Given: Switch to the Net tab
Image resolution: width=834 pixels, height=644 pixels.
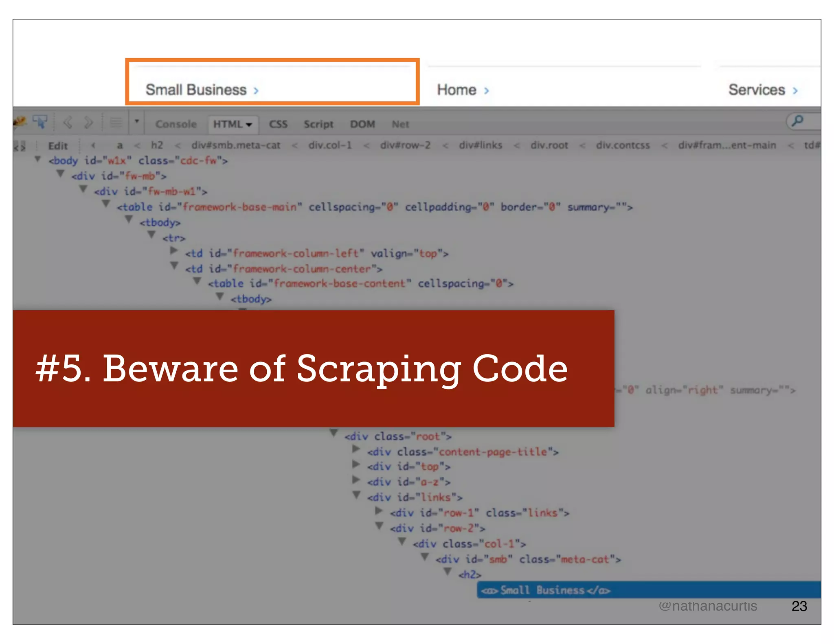Looking at the screenshot, I should [x=400, y=124].
